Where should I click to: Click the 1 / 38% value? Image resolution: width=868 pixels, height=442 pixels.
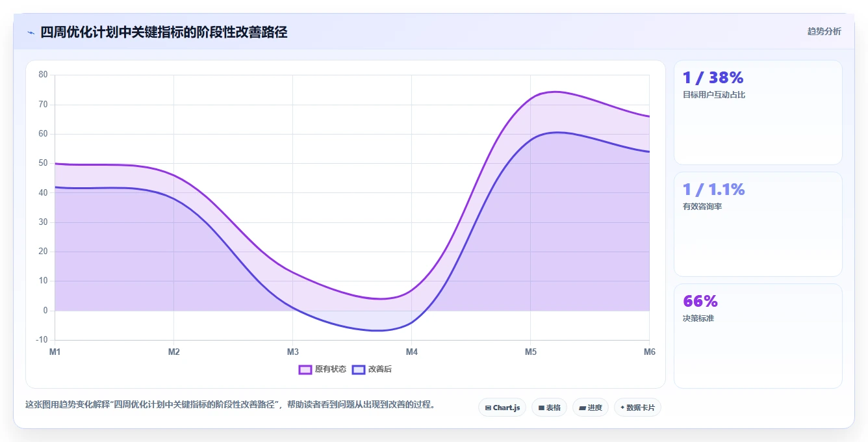click(x=713, y=78)
